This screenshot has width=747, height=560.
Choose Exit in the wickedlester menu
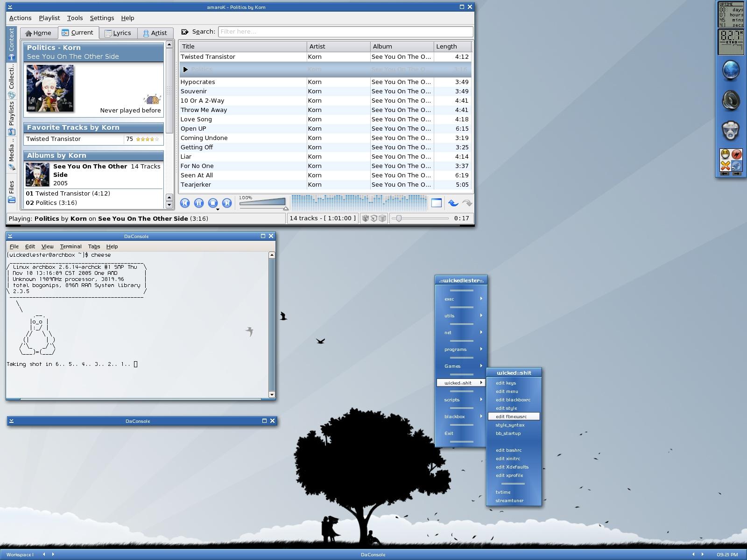[x=461, y=433]
